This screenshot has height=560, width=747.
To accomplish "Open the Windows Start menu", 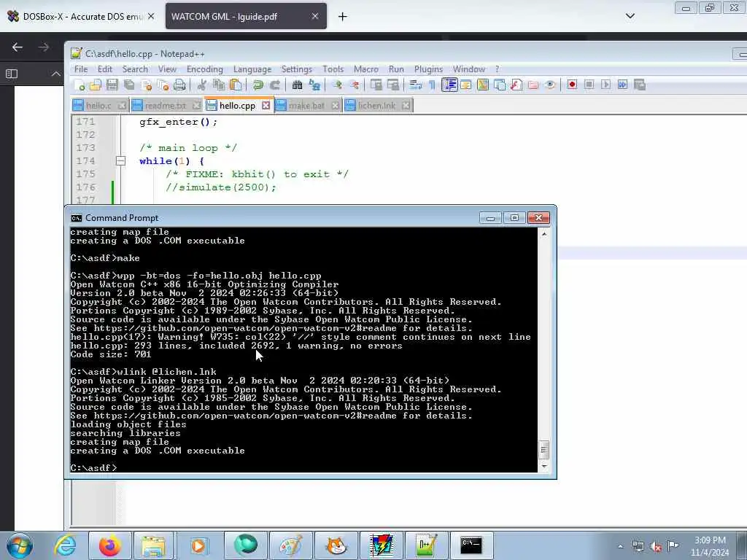I will click(x=20, y=545).
